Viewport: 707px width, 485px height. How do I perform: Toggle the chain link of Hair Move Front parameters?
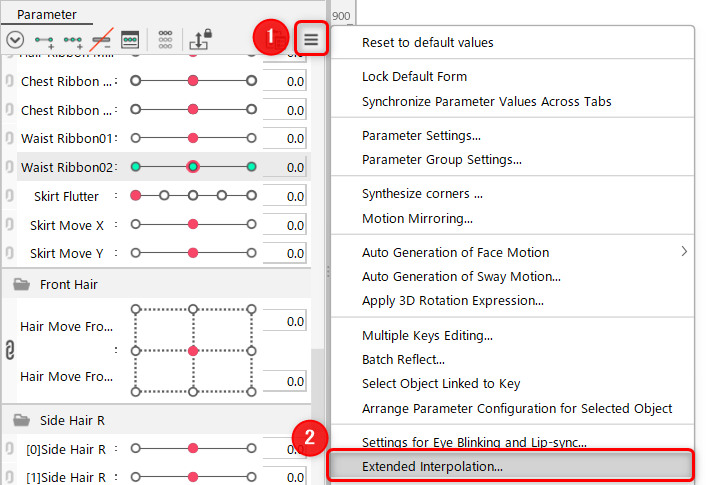click(10, 350)
